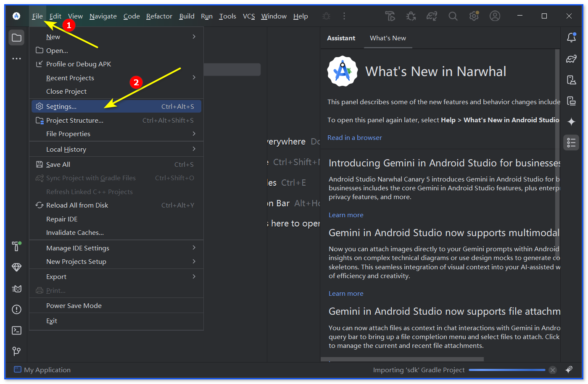Click the Read in a browser link
The width and height of the screenshot is (588, 384).
point(355,137)
